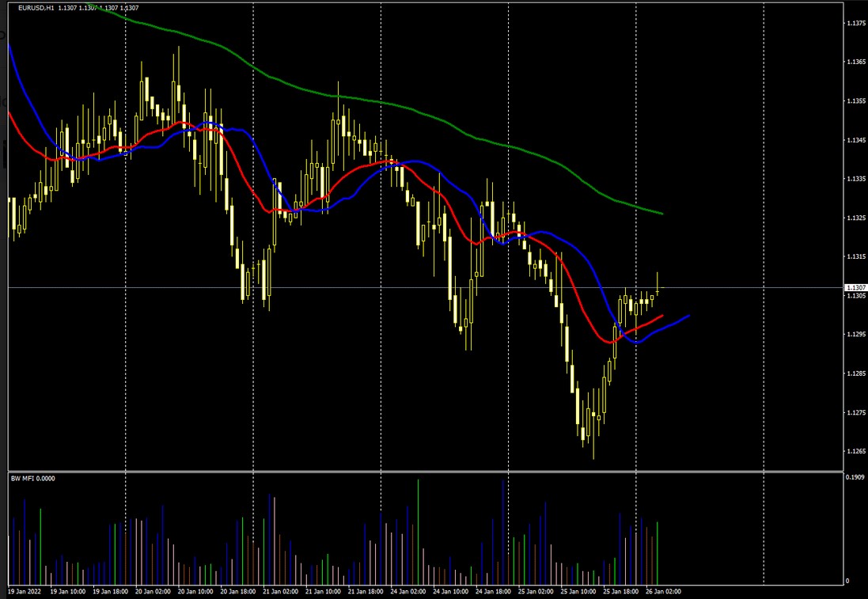Image resolution: width=868 pixels, height=599 pixels.
Task: Click the 1.1345 price axis label
Action: (856, 140)
